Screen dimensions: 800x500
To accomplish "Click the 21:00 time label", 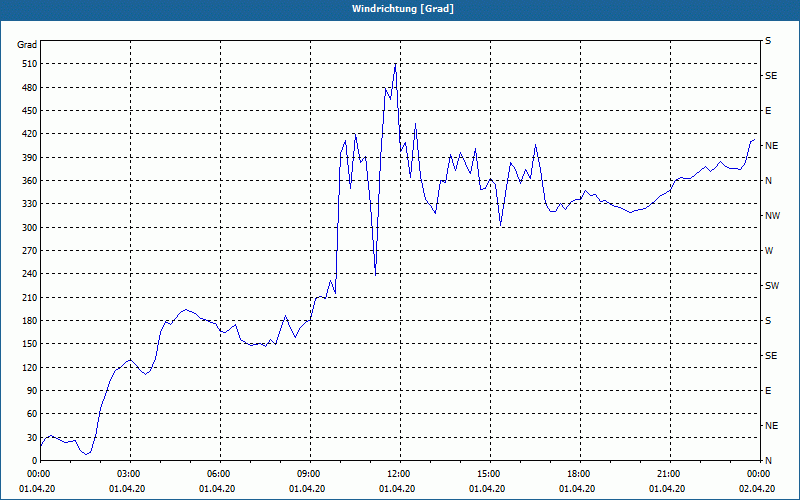I will pos(670,474).
